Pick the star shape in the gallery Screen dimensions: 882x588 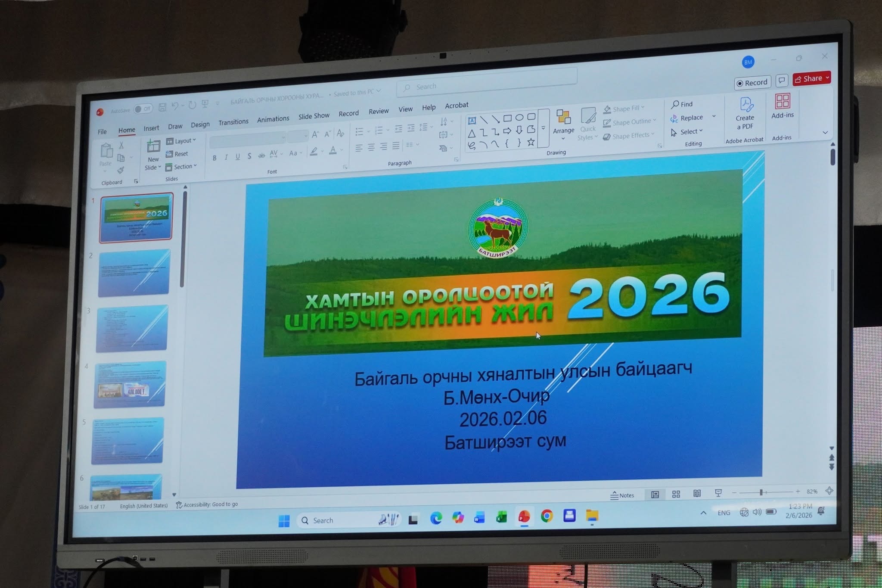tap(531, 142)
